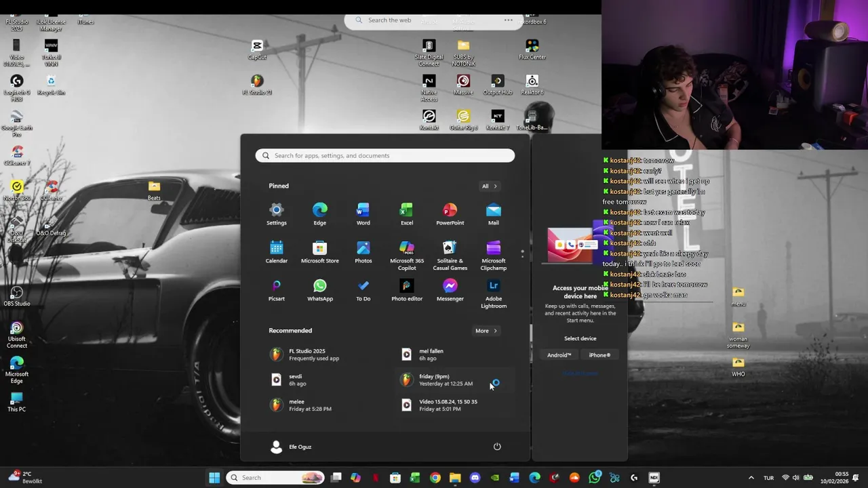Open Microsoft Store in the Start menu
Viewport: 868px width, 488px height.
[320, 252]
